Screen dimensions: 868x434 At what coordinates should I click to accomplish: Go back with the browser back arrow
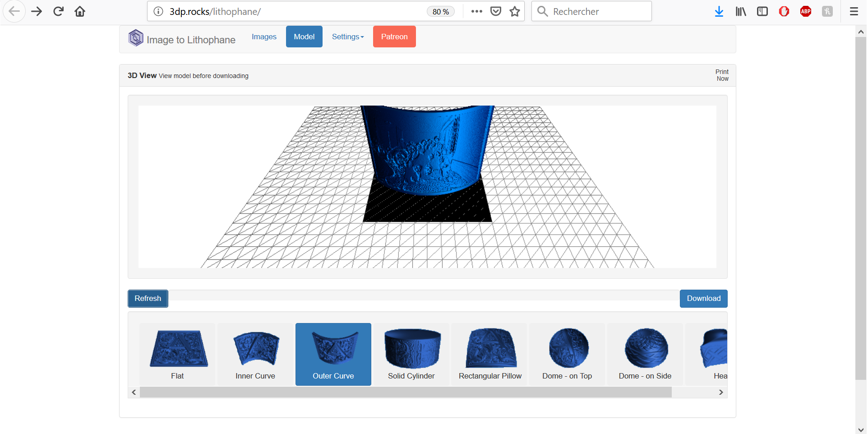14,11
